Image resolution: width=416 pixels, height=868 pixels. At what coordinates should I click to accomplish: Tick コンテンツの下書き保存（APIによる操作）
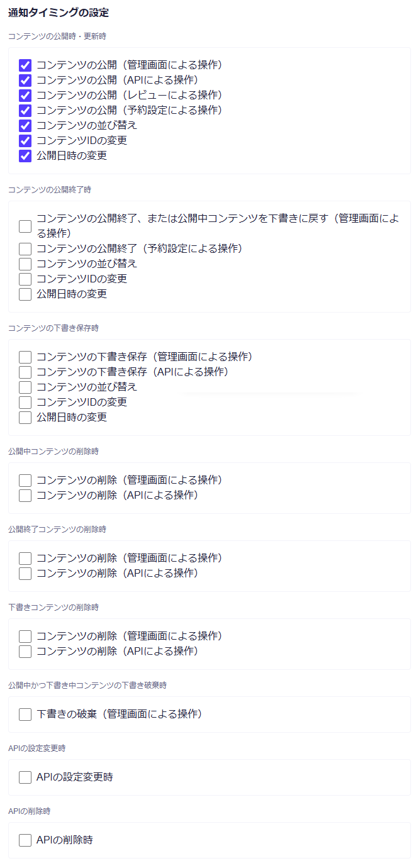pyautogui.click(x=25, y=372)
